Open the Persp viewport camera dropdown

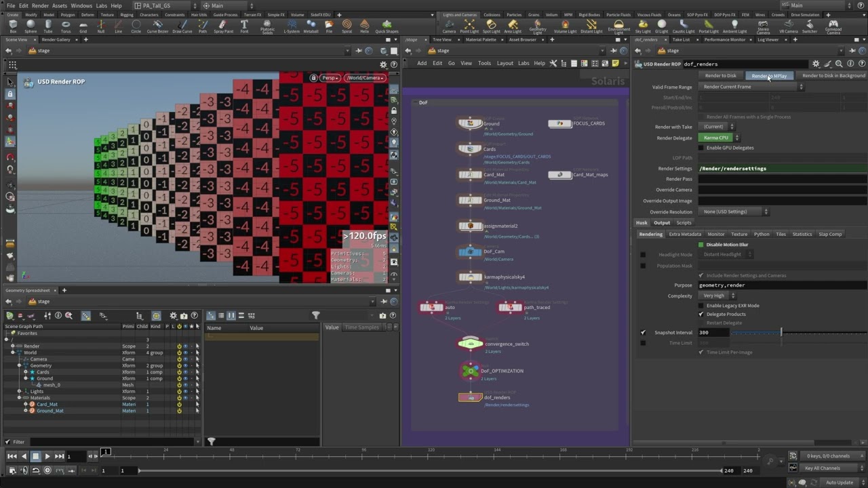(x=330, y=78)
